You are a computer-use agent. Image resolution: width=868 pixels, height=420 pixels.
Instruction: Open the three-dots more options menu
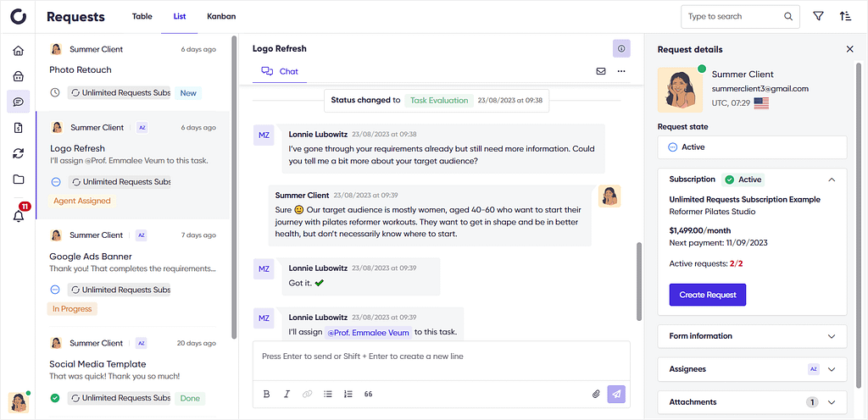[x=621, y=71]
